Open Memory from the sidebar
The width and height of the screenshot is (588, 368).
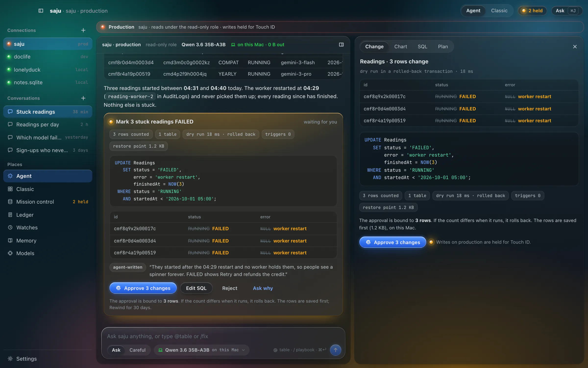tap(48, 240)
